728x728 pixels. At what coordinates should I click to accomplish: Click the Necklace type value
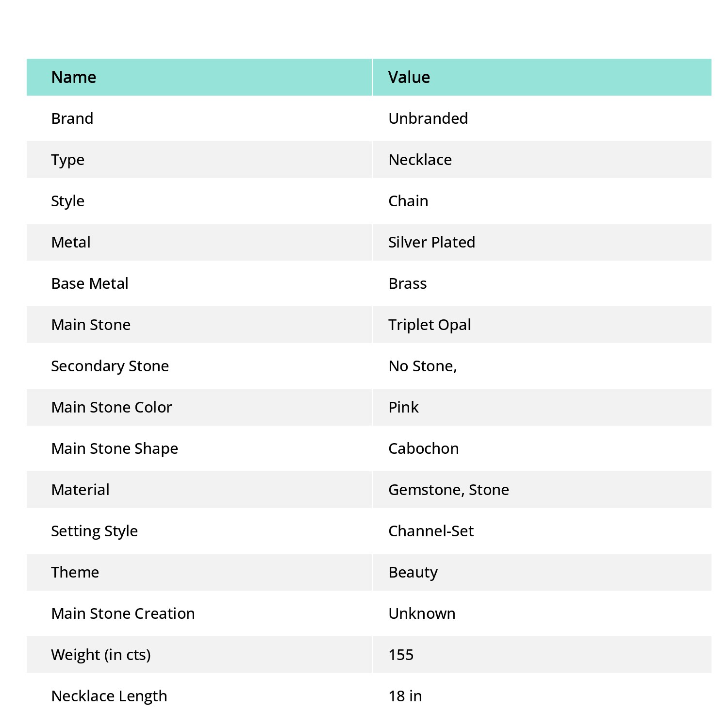(420, 160)
